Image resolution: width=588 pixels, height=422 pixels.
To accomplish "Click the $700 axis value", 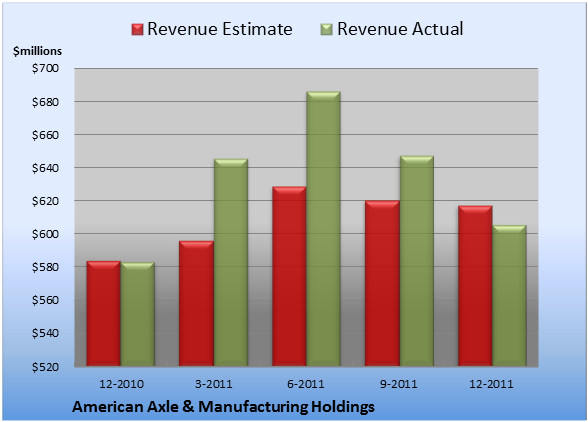I will [x=45, y=68].
